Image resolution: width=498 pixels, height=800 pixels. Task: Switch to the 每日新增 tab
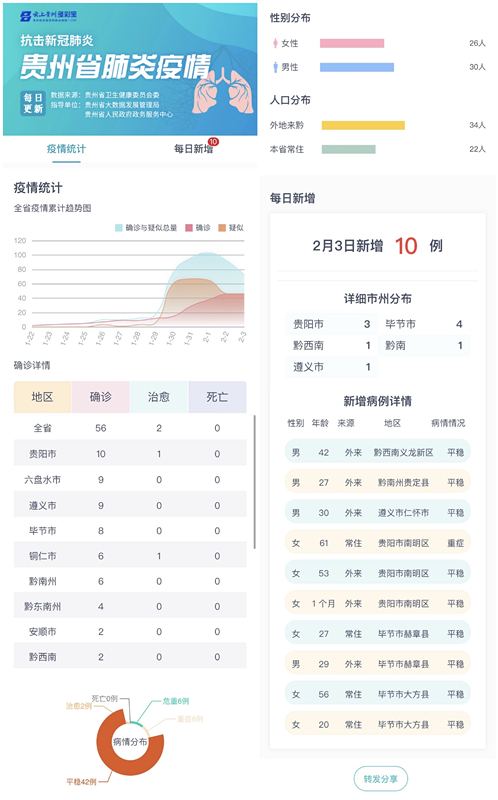click(193, 149)
